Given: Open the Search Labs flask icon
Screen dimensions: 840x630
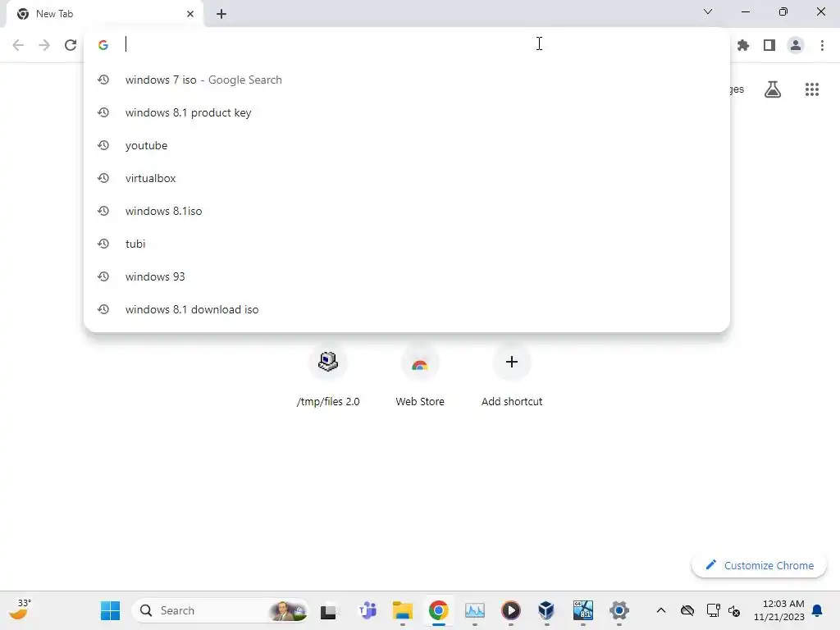Looking at the screenshot, I should 773,89.
